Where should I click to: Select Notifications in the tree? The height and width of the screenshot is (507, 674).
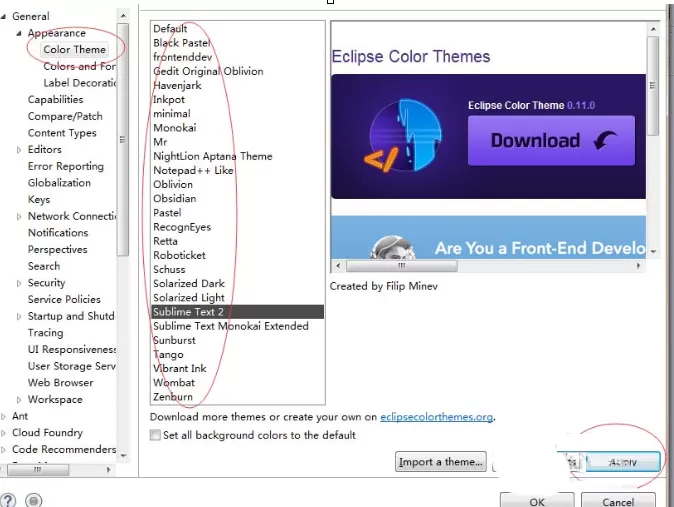tap(58, 233)
